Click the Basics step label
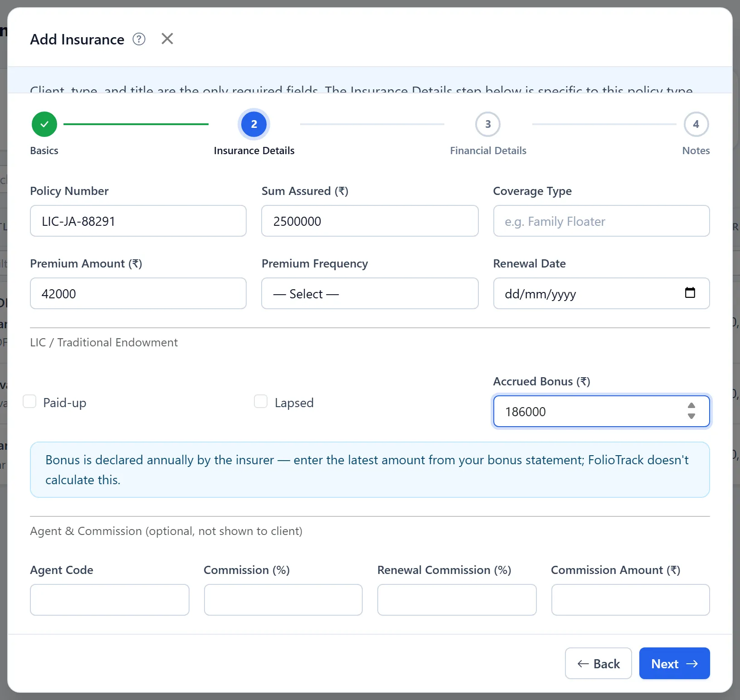 44,151
